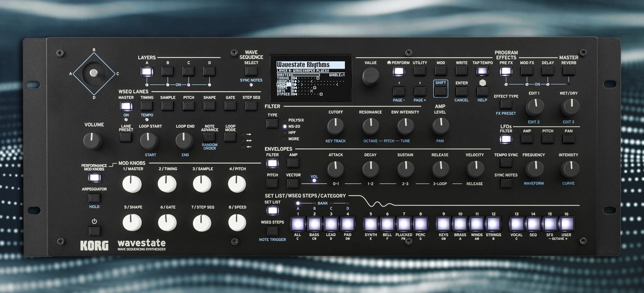644x293 pixels.
Task: Click the Wave Sequence Select button
Action: point(251,71)
